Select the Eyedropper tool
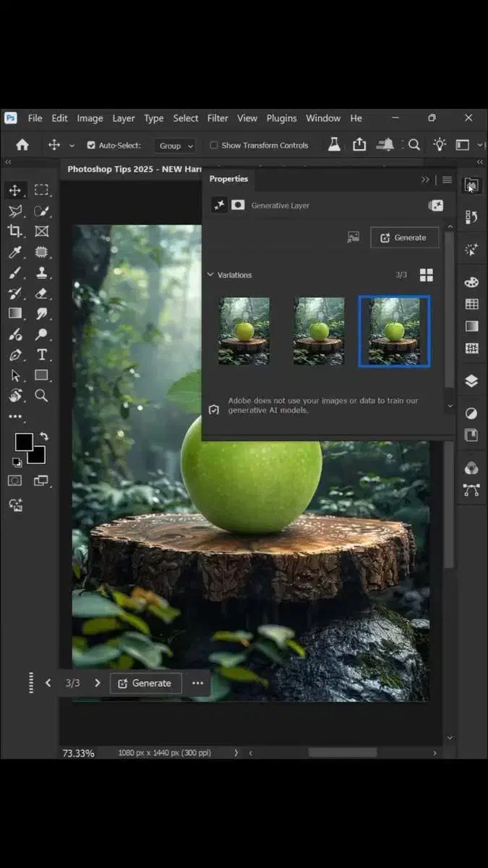488x868 pixels. 14,252
